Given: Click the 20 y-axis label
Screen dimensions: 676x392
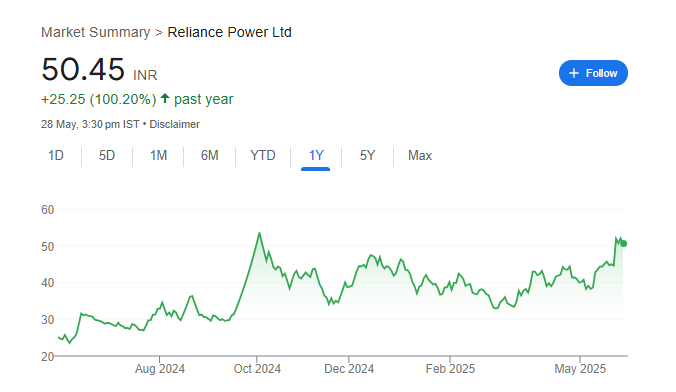Looking at the screenshot, I should 47,357.
